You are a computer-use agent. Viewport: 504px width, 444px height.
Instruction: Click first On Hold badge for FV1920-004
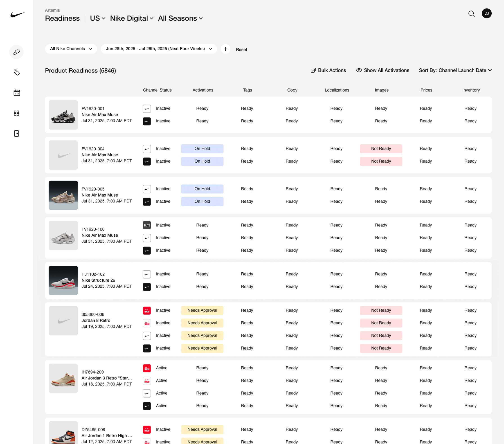click(x=202, y=149)
